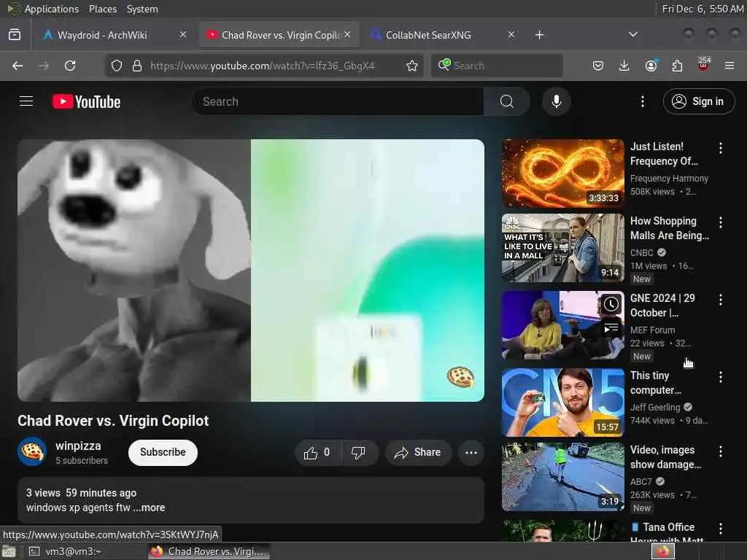Open winpizza channel name link

pos(78,446)
